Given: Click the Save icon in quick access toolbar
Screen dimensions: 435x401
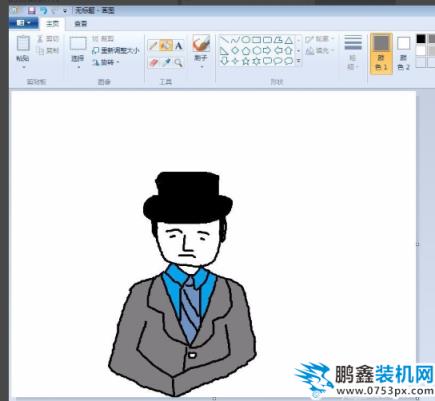Looking at the screenshot, I should point(32,11).
